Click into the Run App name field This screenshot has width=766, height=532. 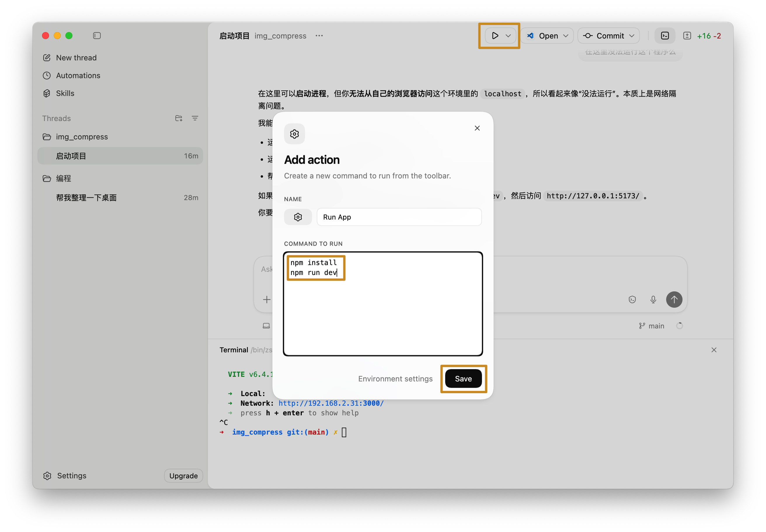(399, 217)
